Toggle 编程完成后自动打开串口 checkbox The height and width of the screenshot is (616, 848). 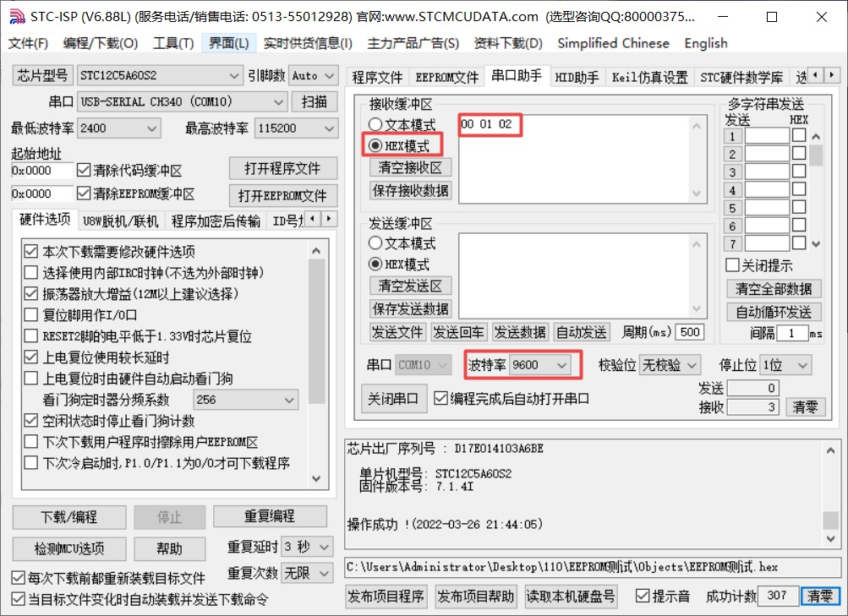click(x=512, y=399)
